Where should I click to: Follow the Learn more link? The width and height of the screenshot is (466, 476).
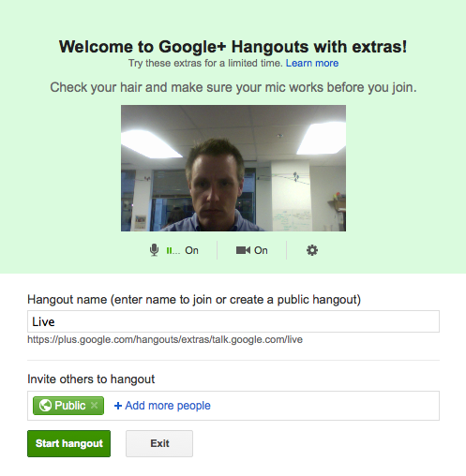tap(312, 63)
